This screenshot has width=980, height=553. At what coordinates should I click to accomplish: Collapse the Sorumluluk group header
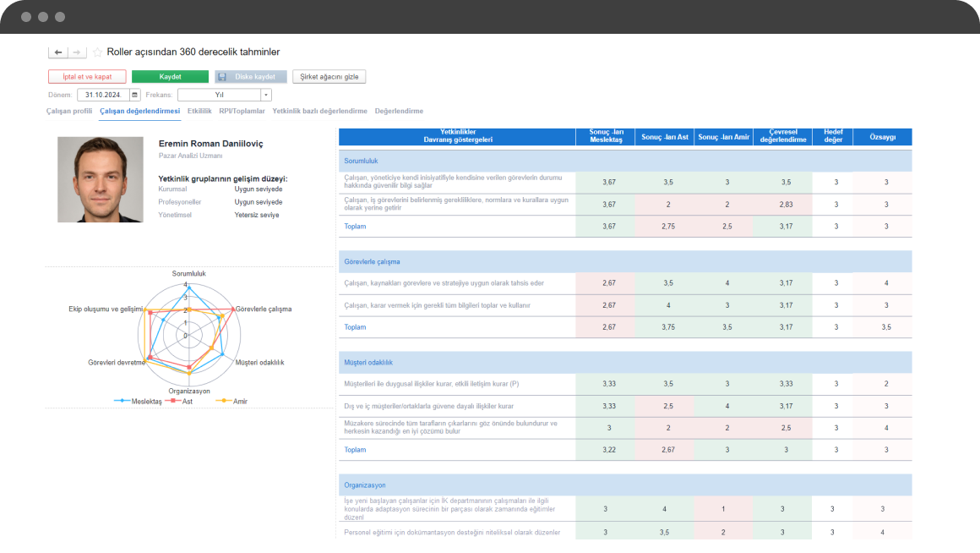[625, 161]
